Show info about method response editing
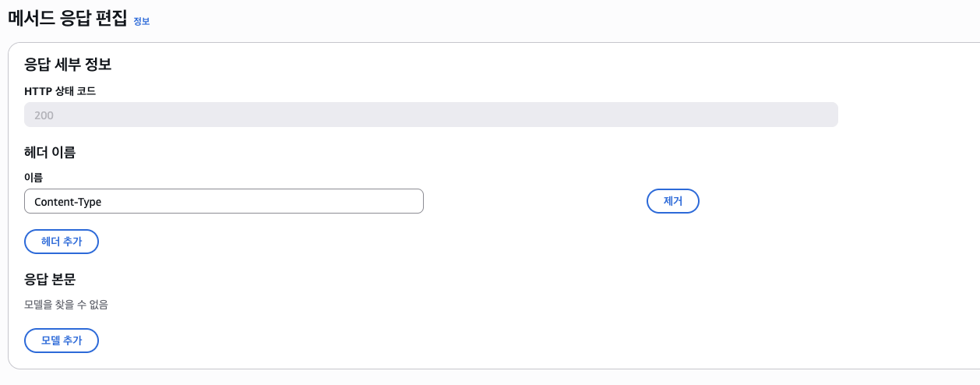980x385 pixels. click(141, 22)
